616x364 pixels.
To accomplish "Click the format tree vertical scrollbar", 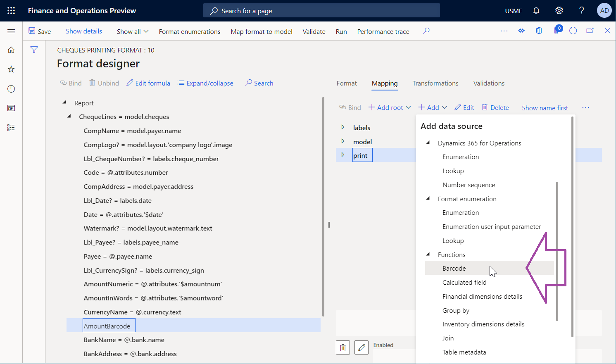I will click(x=323, y=207).
